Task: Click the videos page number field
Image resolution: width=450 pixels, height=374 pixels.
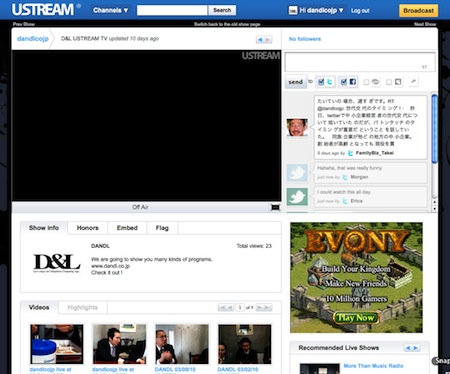Action: tap(240, 307)
